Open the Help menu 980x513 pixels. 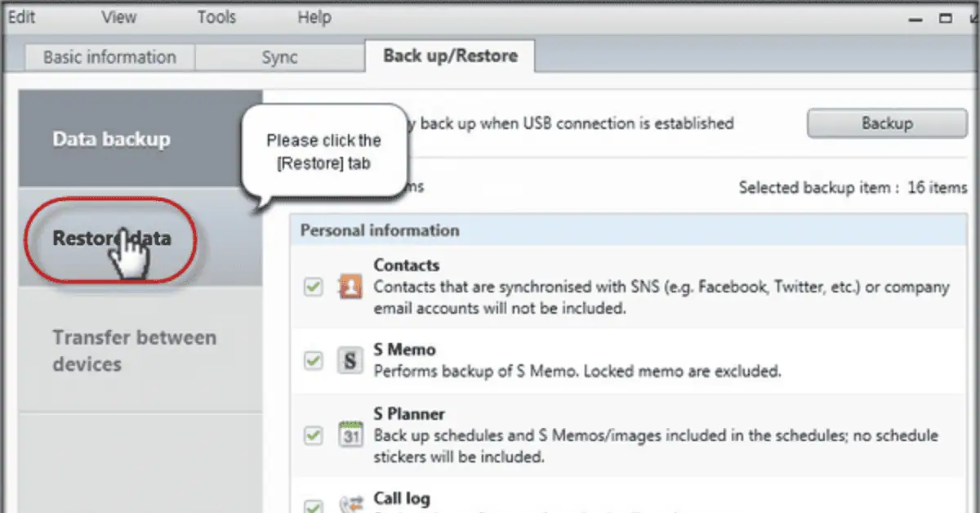[x=314, y=16]
